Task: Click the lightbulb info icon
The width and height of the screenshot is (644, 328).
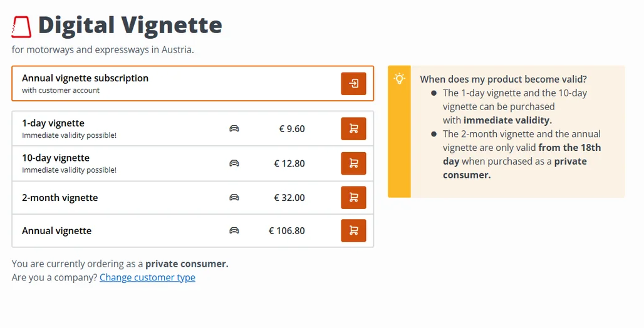Action: pos(399,78)
